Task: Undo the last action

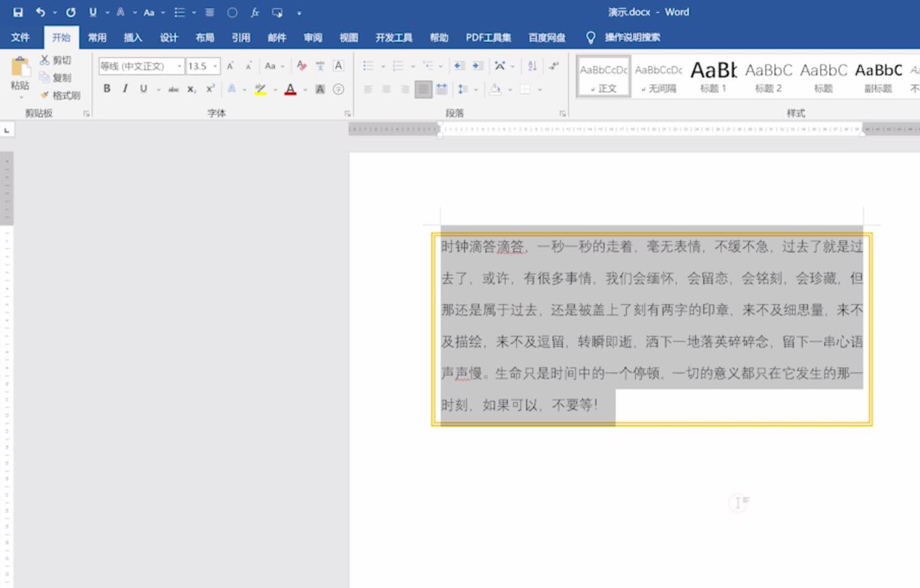Action: (41, 12)
